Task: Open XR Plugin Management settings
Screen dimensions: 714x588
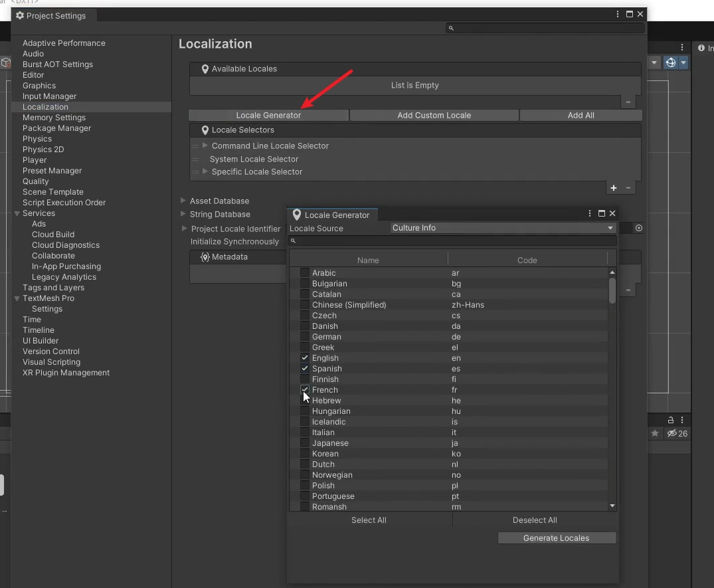Action: (x=66, y=373)
